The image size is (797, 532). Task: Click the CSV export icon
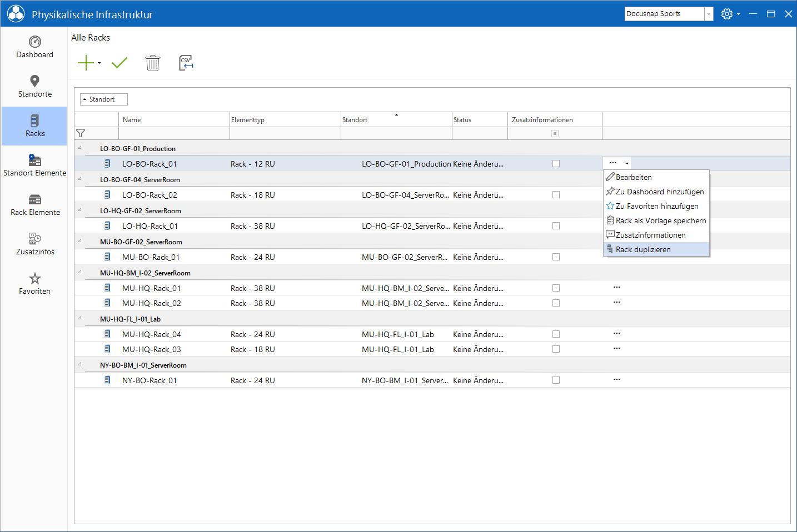coord(186,63)
